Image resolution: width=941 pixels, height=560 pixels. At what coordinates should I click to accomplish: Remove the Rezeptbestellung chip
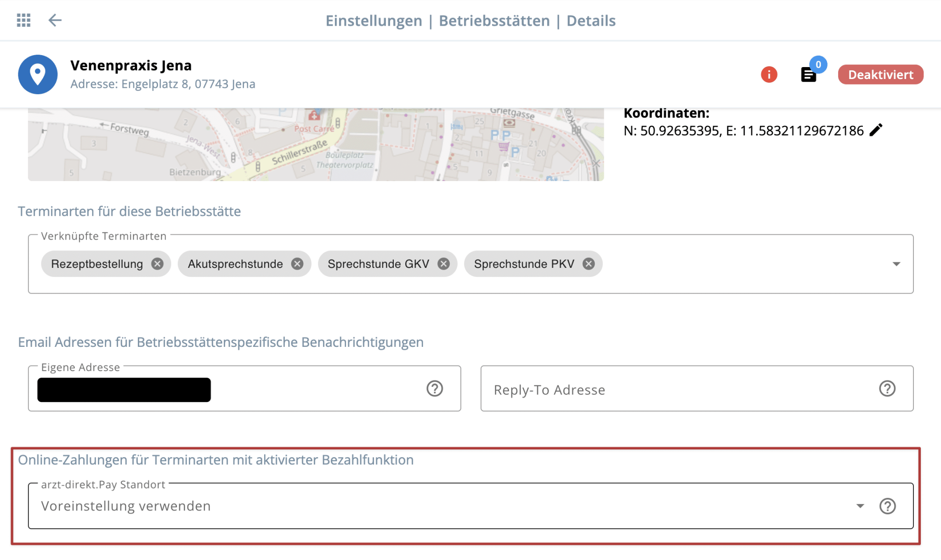coord(157,264)
